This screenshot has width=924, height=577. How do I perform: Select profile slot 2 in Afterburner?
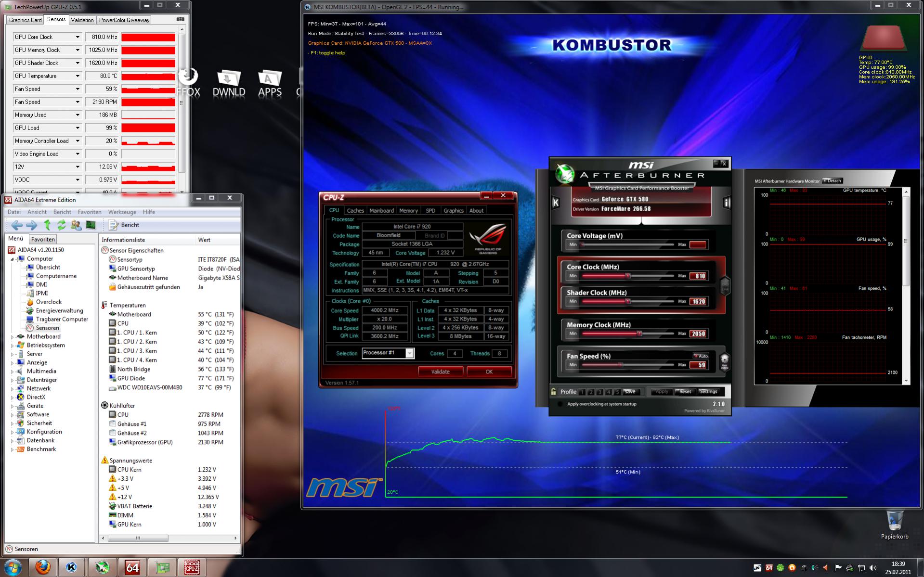click(x=591, y=392)
